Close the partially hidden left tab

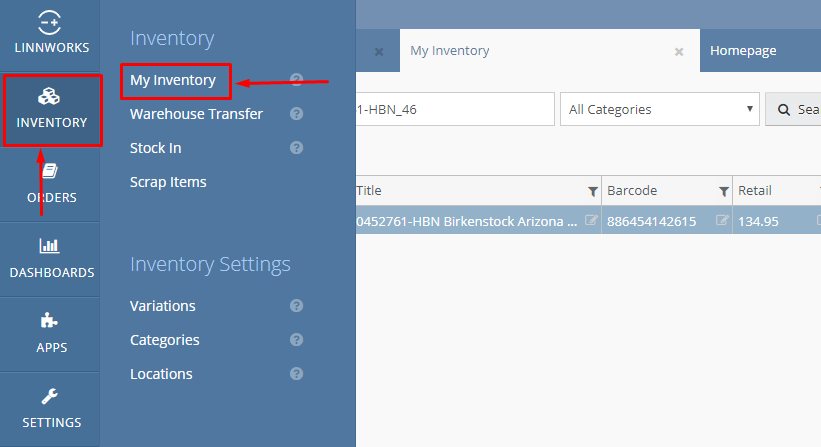pos(379,52)
